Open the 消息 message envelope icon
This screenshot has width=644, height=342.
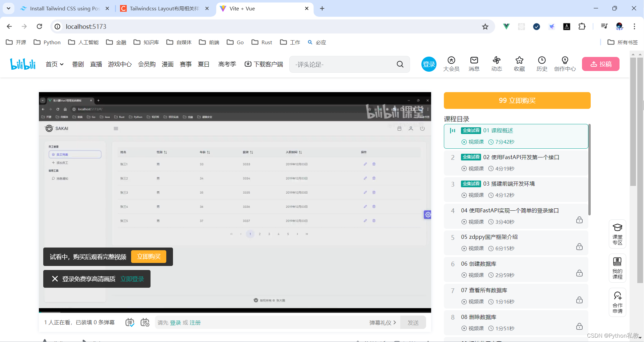point(474,64)
